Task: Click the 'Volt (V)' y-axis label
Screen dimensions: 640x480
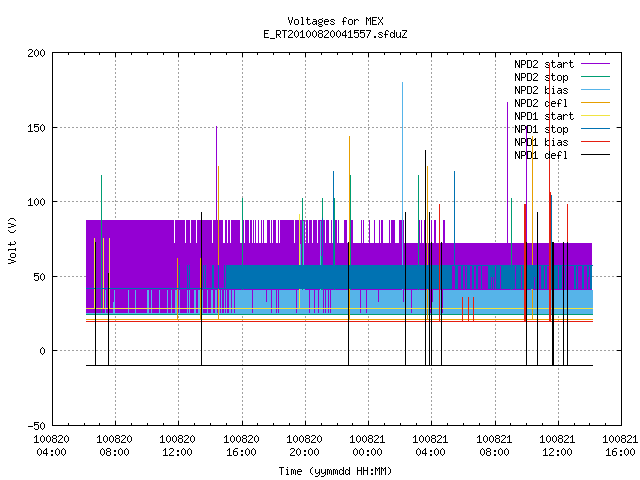Action: (x=12, y=240)
